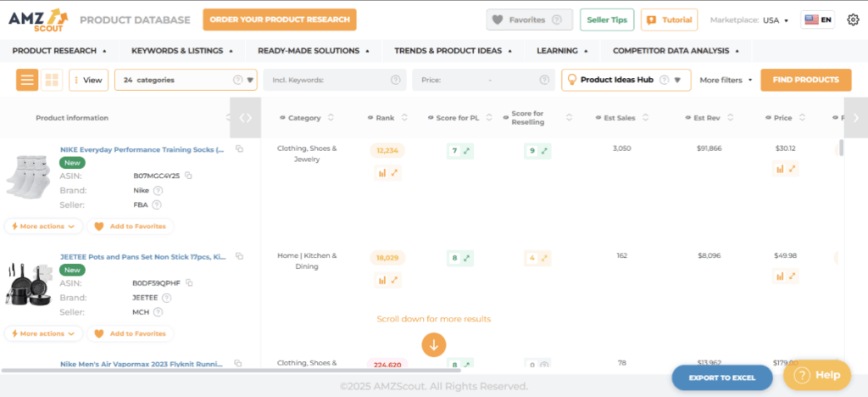Switch to grid view layout icon
868x397 pixels.
coord(52,81)
